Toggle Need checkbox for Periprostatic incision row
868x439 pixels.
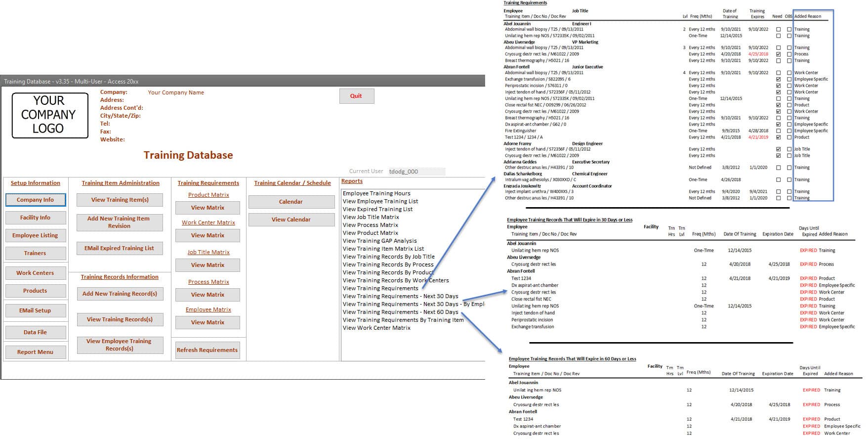tap(779, 86)
